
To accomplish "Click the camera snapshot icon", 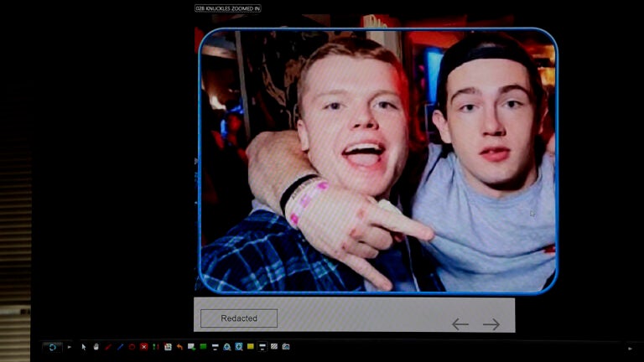I will (286, 347).
